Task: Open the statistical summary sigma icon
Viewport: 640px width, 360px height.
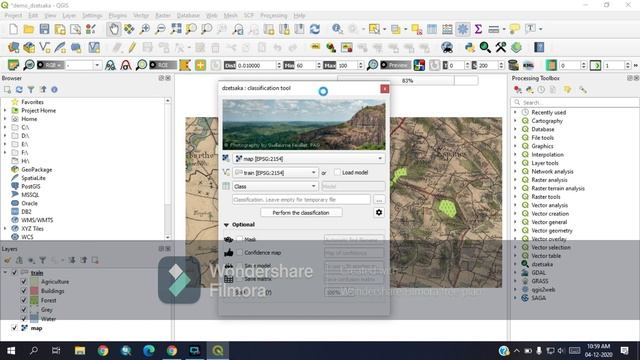Action: click(478, 29)
